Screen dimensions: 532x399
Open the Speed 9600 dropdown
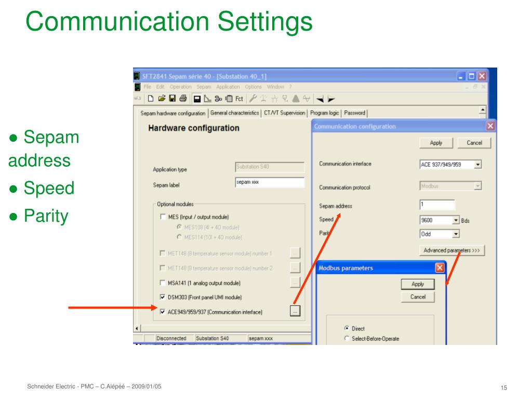point(456,220)
